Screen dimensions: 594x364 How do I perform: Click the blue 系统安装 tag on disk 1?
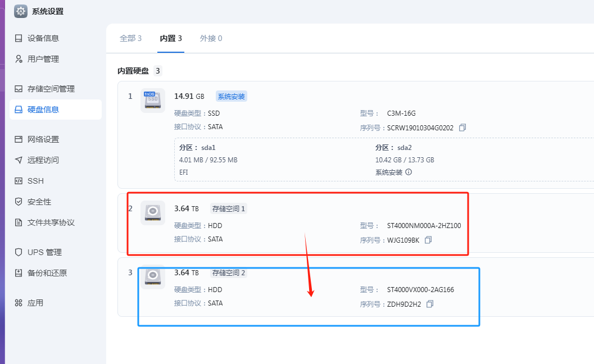tap(231, 97)
